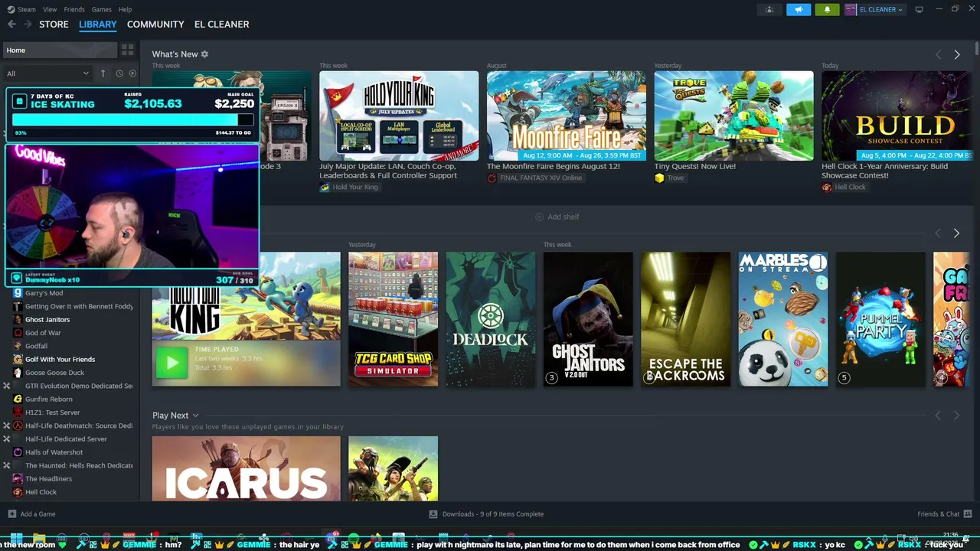
Task: Click Add shelf
Action: pyautogui.click(x=557, y=217)
